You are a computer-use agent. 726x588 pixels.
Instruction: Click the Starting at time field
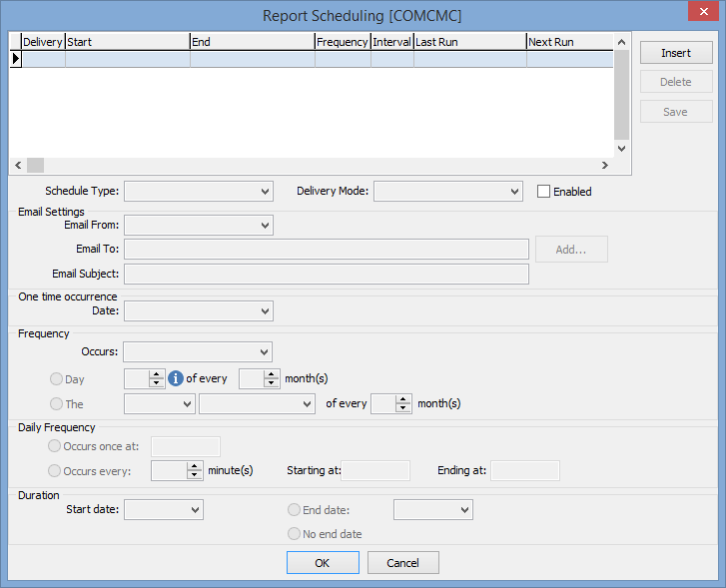point(375,471)
